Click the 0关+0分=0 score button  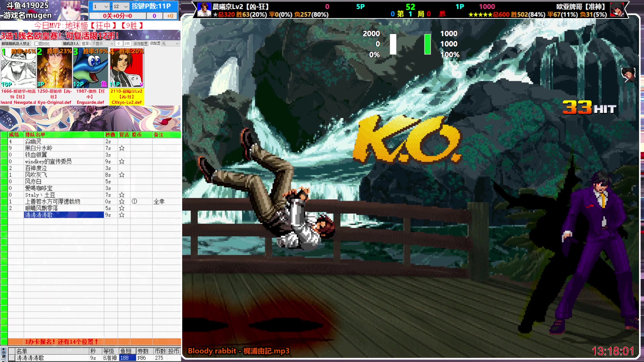[x=117, y=16]
